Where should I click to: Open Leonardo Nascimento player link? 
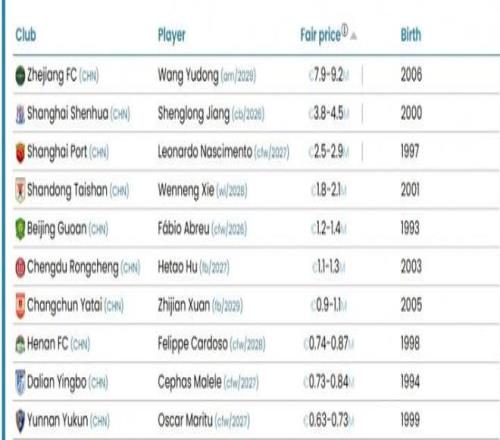pos(205,152)
